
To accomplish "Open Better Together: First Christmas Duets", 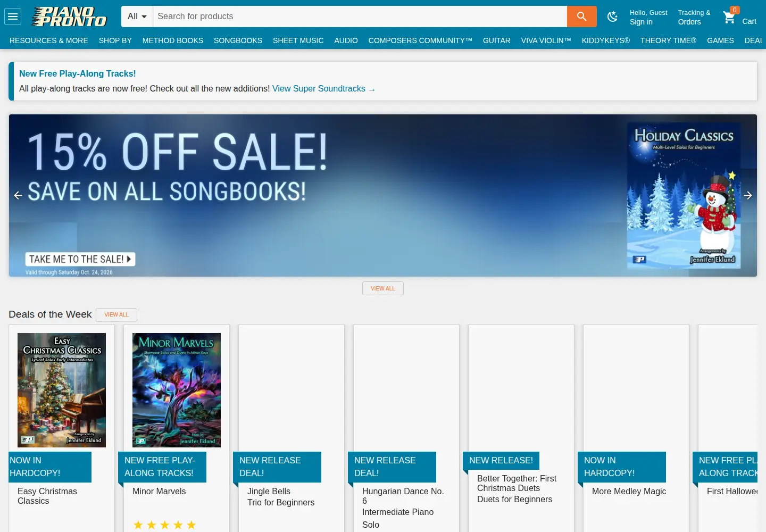I will pos(517,483).
